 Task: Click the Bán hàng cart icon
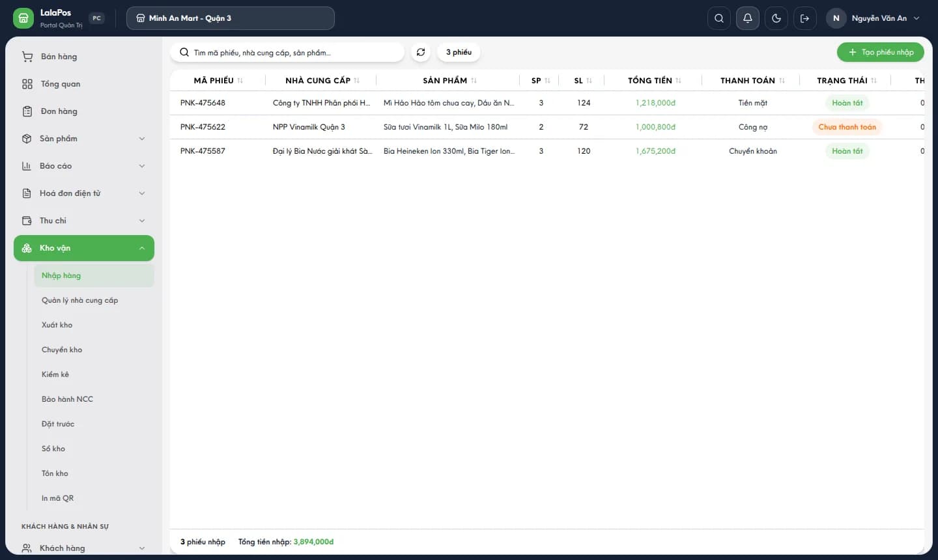27,57
